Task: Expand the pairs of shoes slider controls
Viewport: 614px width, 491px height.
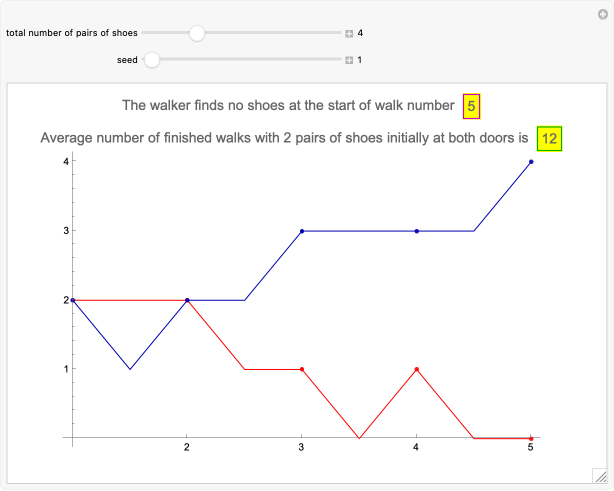Action: (x=349, y=33)
